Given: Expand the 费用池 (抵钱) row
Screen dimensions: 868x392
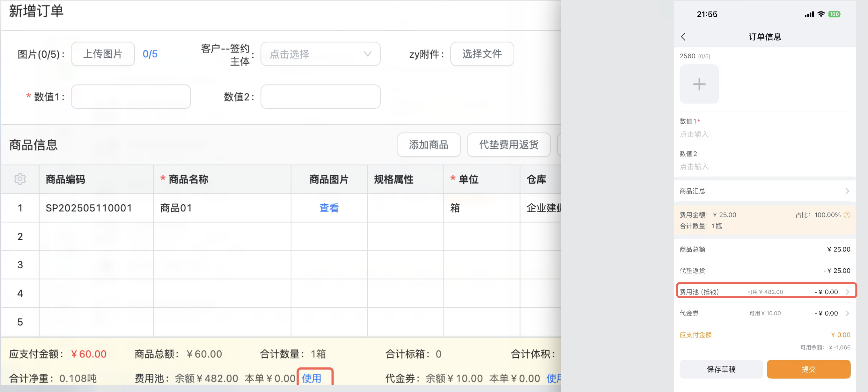Looking at the screenshot, I should click(847, 292).
